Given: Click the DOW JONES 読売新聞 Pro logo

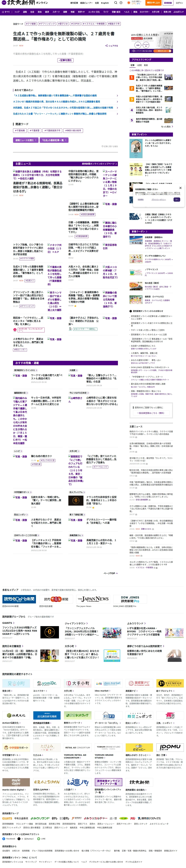Looking at the screenshot, I should 130,599.
